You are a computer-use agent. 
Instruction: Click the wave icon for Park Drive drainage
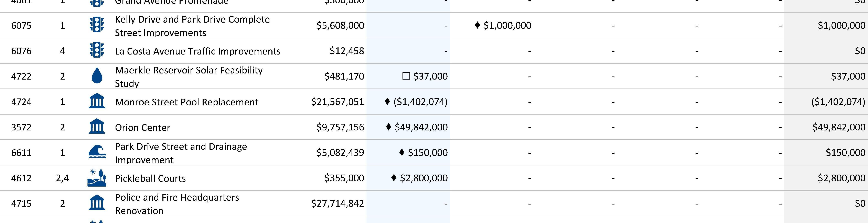pos(97,152)
